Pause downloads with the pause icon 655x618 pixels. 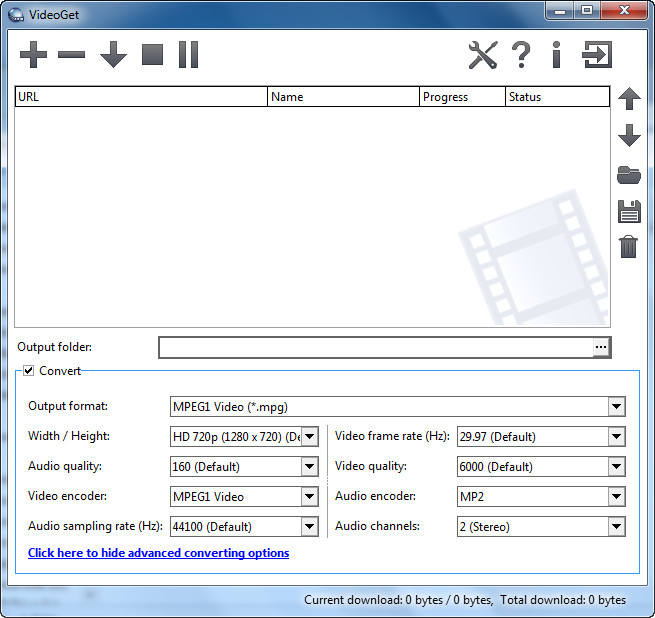[x=188, y=54]
